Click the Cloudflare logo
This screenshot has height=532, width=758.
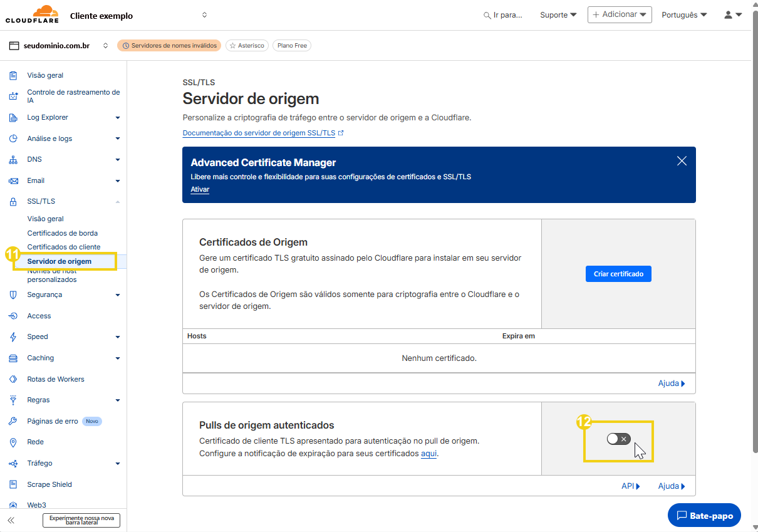(x=31, y=14)
